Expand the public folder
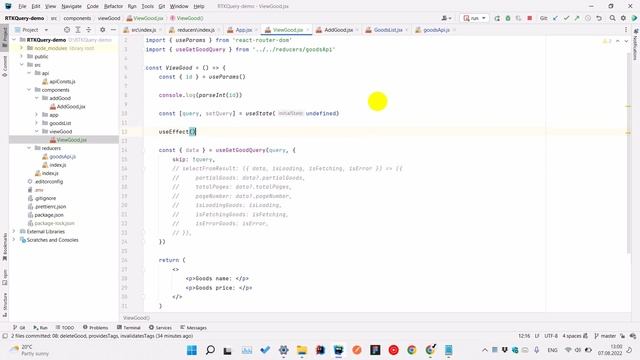The height and width of the screenshot is (360, 640). pyautogui.click(x=22, y=56)
